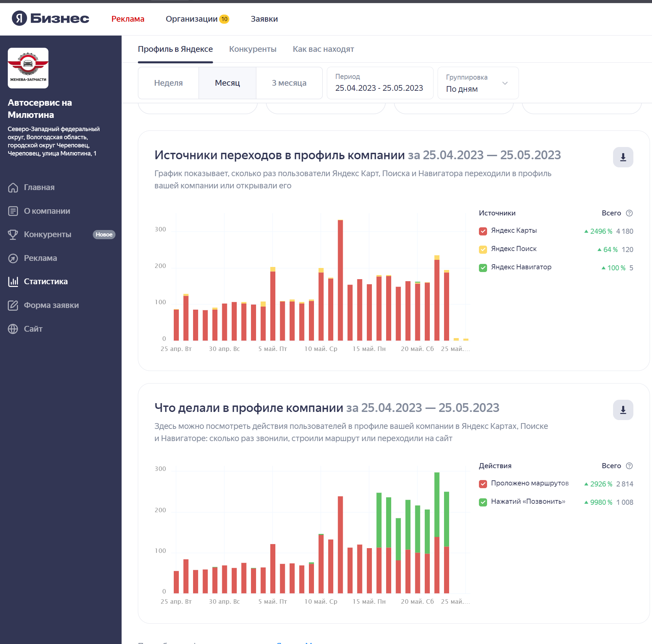
Task: Open the Как вас находят tab
Action: click(x=323, y=49)
